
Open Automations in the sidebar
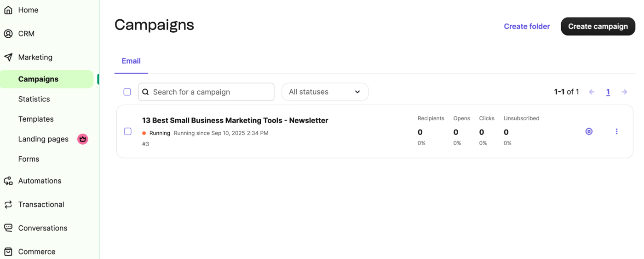[40, 181]
